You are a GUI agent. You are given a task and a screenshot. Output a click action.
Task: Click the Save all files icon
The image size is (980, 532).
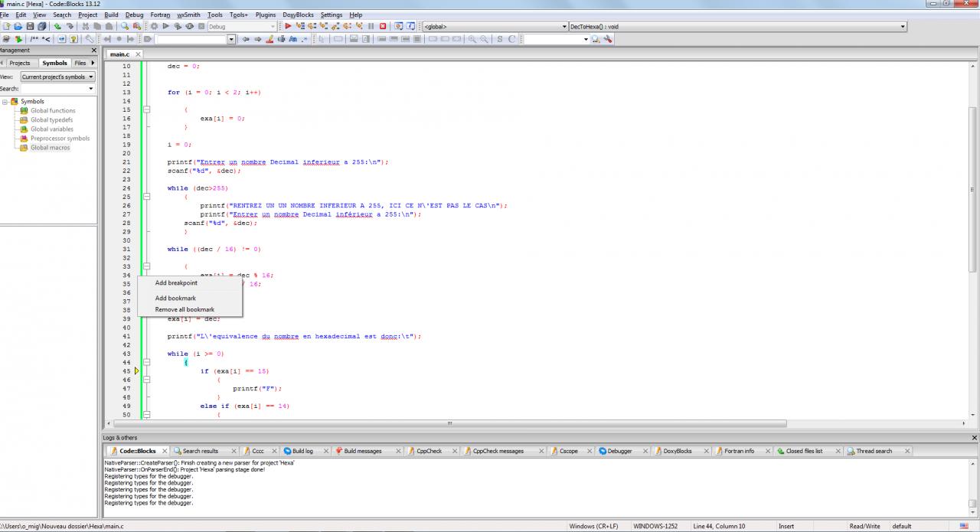(41, 26)
